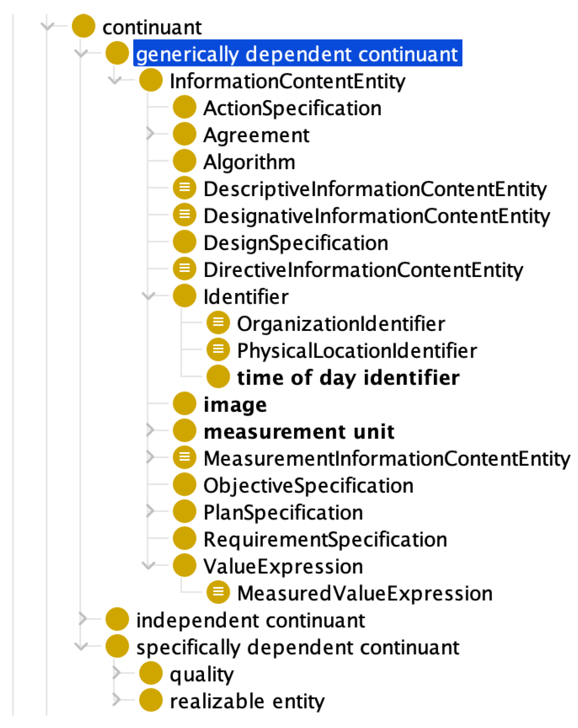Click the defined-class icon beside MeasuredValueExpression
Image resolution: width=578 pixels, height=728 pixels.
coord(218,593)
